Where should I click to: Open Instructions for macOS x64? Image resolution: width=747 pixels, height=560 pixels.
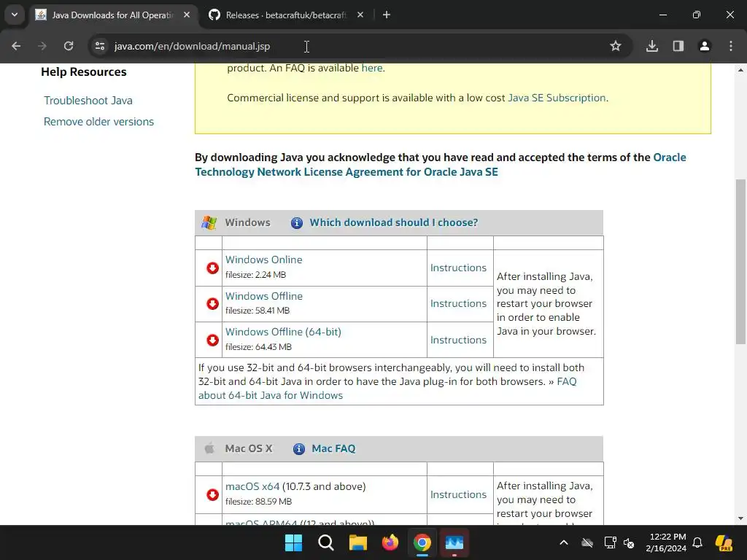458,495
